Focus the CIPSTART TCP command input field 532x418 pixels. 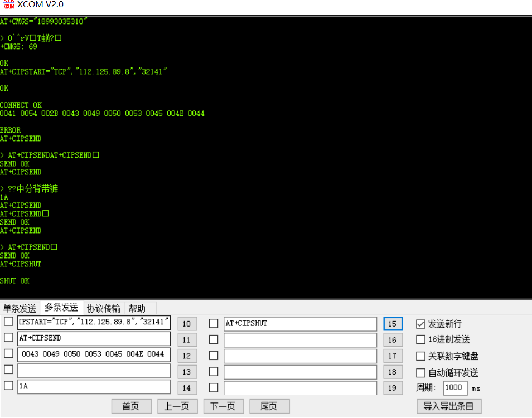(x=94, y=322)
